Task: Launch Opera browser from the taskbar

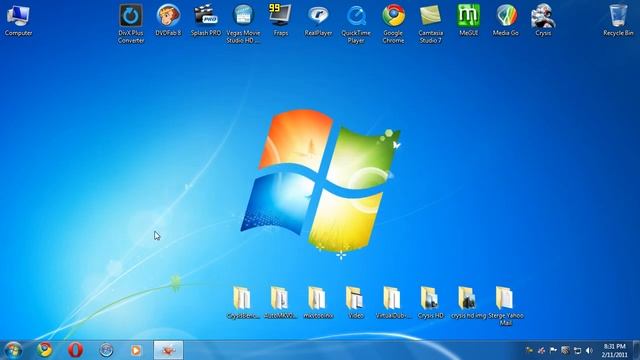Action: point(75,350)
